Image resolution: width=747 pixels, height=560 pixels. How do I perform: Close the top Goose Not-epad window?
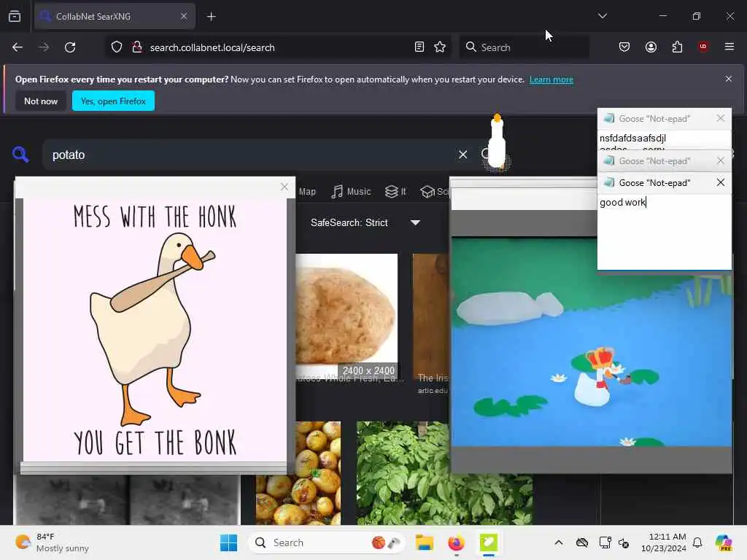(720, 118)
